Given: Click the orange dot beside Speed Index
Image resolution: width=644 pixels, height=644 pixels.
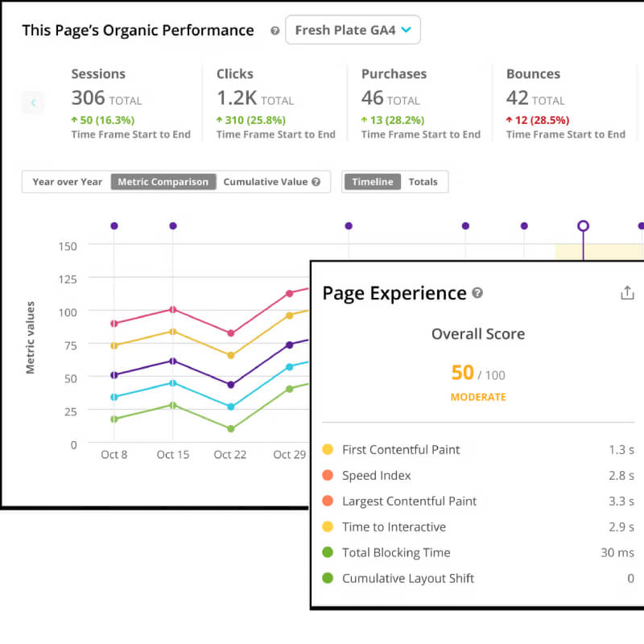Looking at the screenshot, I should pos(328,475).
